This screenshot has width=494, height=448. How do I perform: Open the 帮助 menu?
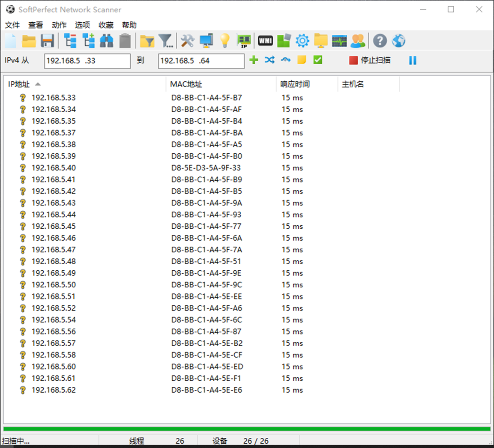[129, 25]
